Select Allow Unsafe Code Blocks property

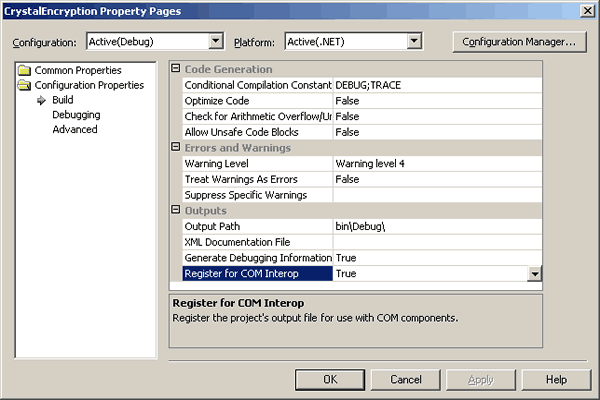258,132
